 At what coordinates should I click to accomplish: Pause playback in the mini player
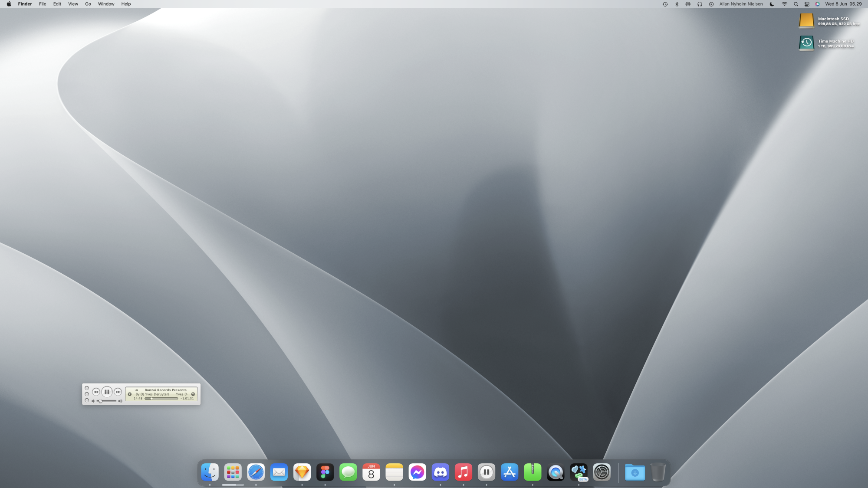[x=107, y=392]
